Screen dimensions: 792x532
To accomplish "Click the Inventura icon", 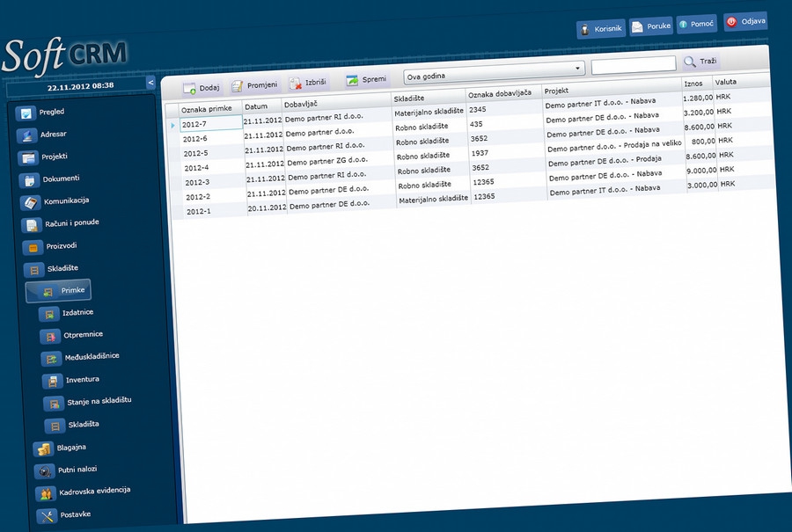I will point(53,381).
